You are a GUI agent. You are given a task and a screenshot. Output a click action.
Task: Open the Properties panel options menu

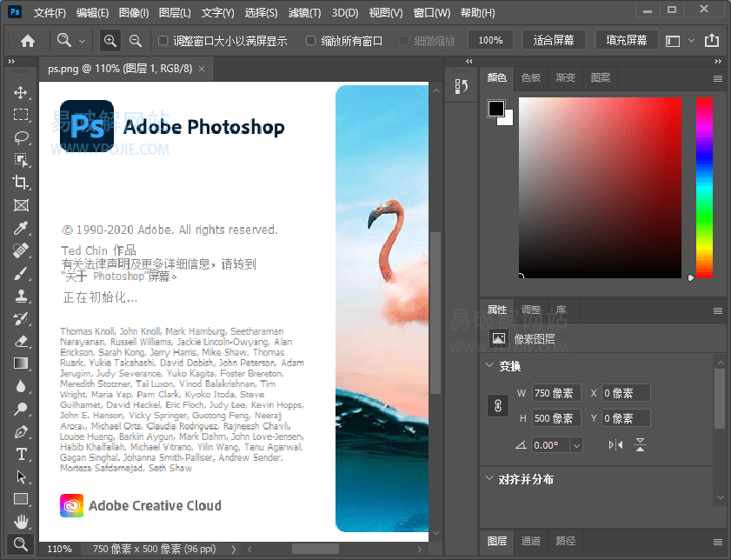pyautogui.click(x=718, y=310)
